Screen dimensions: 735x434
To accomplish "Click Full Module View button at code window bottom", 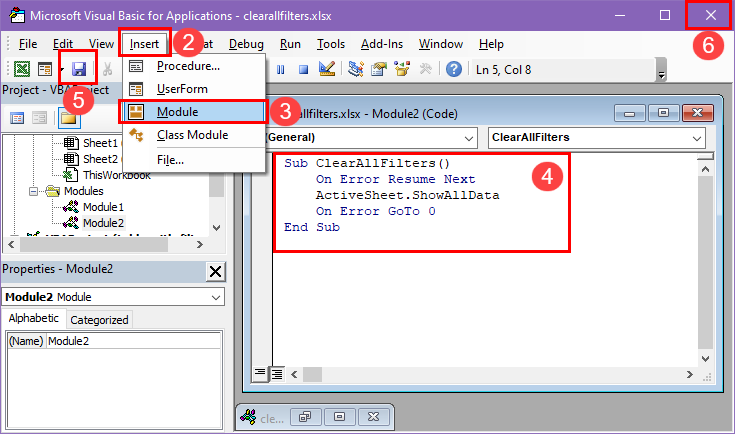I will [278, 374].
